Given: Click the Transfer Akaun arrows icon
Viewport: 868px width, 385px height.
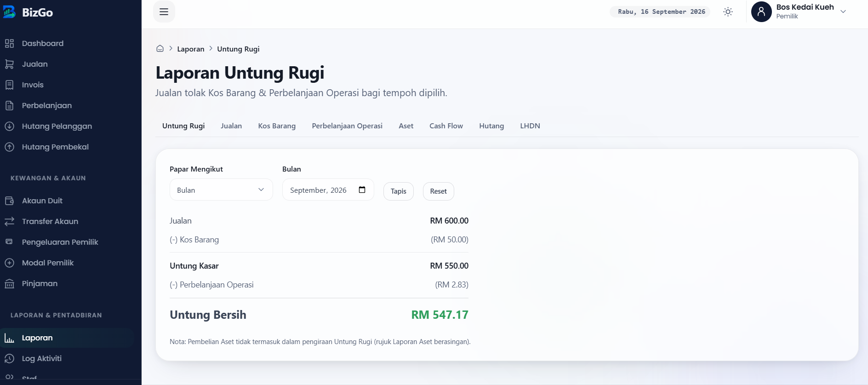Looking at the screenshot, I should point(9,222).
